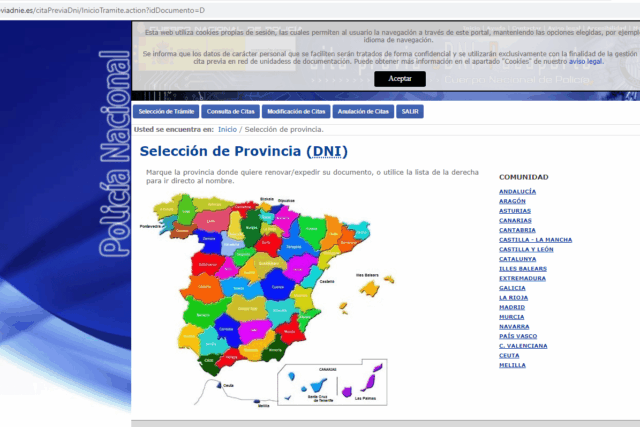Select GALICIA community link
Screen dimensions: 640x427
[512, 288]
